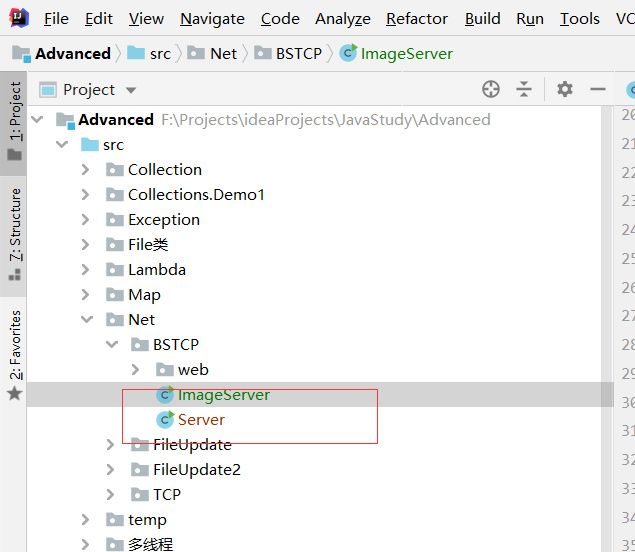Open the Refactor menu
This screenshot has height=552, width=635.
[x=417, y=19]
